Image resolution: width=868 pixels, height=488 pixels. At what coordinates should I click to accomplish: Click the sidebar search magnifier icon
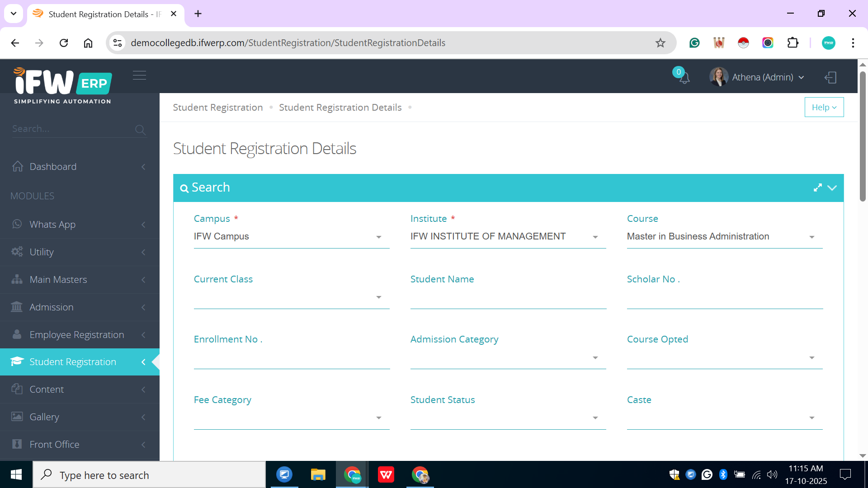pyautogui.click(x=140, y=130)
